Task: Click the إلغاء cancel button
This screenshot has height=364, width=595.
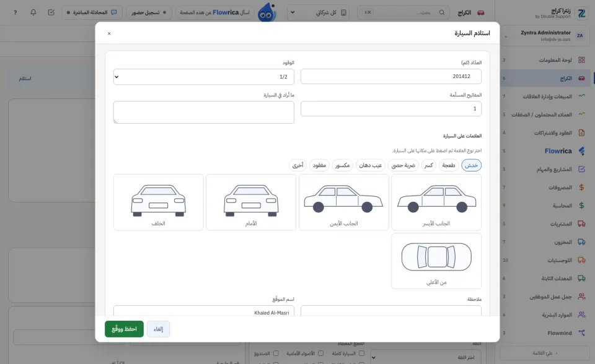Action: (158, 329)
